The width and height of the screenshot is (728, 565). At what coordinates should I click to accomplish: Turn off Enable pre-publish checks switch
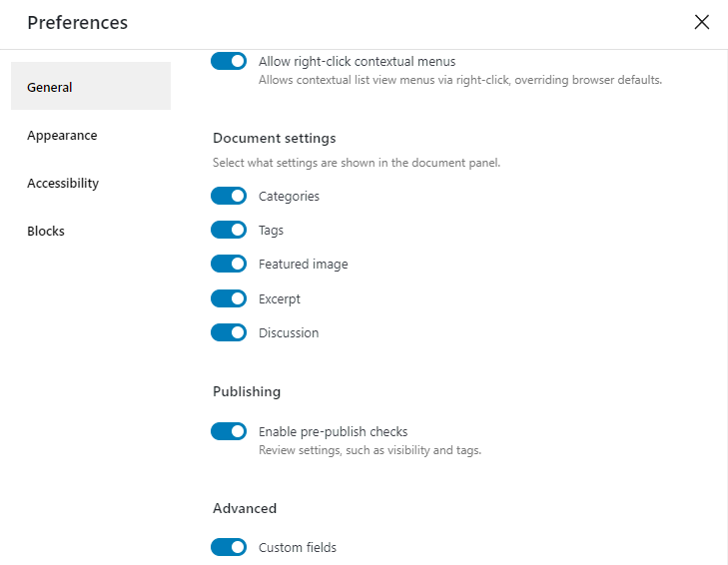(x=229, y=431)
